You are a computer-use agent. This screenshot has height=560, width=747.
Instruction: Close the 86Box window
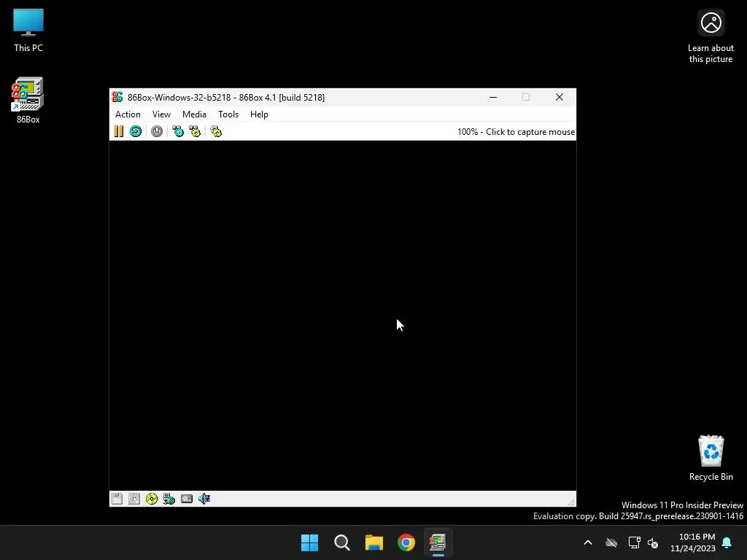pyautogui.click(x=560, y=97)
